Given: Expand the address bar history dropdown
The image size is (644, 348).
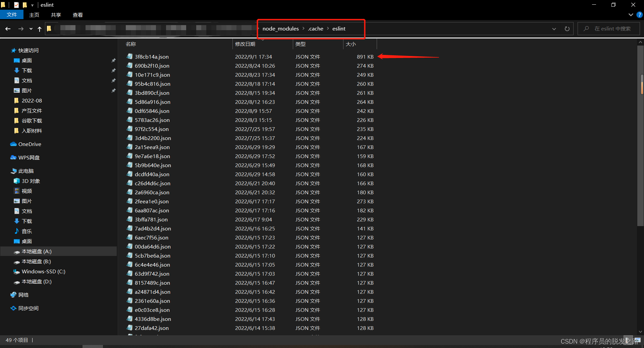Looking at the screenshot, I should click(x=554, y=29).
